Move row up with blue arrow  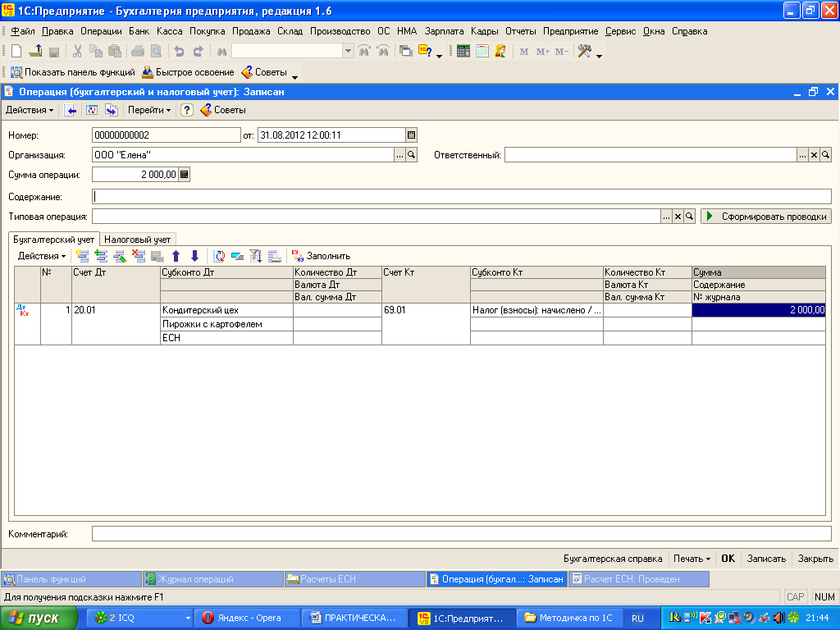(x=176, y=256)
